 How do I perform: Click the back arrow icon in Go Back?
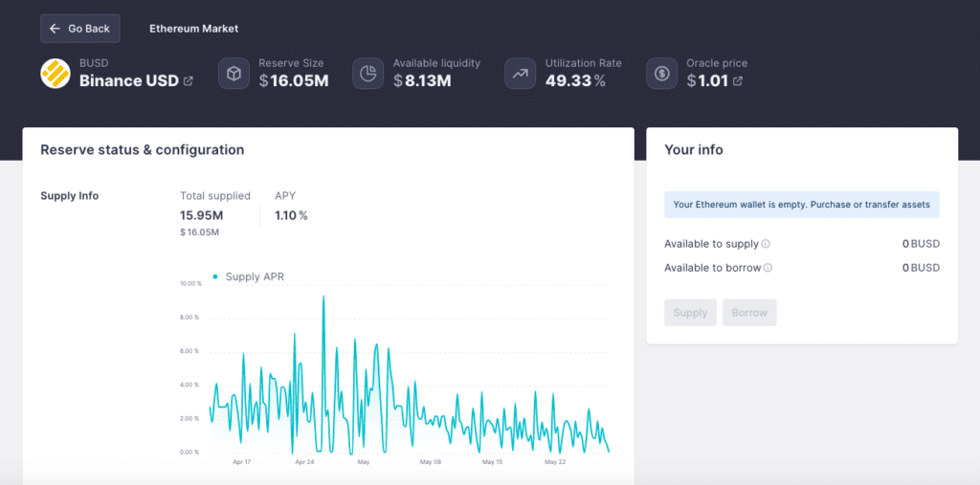[x=55, y=29]
